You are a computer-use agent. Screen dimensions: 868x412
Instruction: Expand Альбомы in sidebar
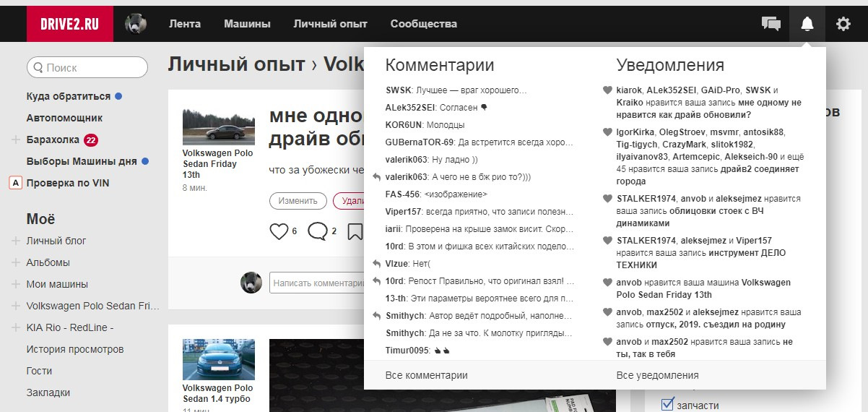(16, 262)
